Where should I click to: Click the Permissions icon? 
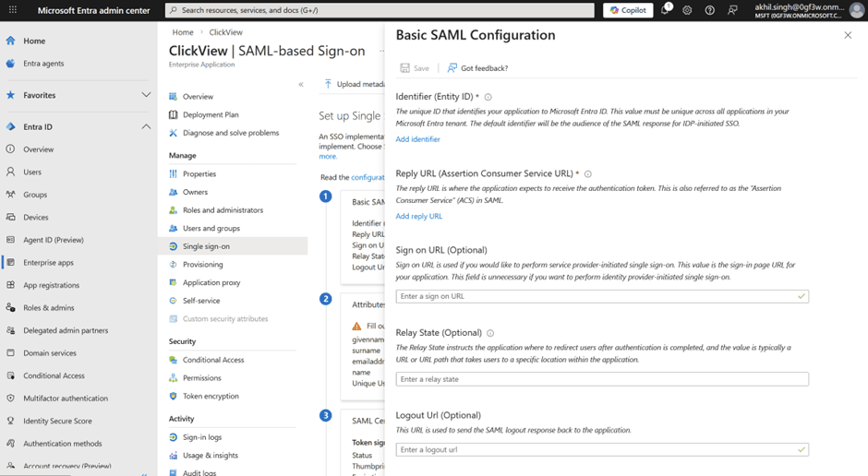coord(174,378)
